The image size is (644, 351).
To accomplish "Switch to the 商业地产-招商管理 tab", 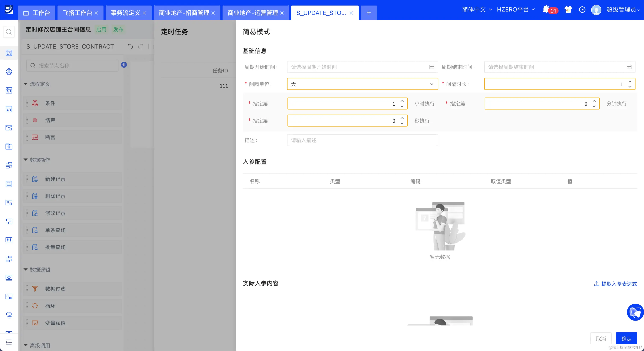I will tap(184, 13).
